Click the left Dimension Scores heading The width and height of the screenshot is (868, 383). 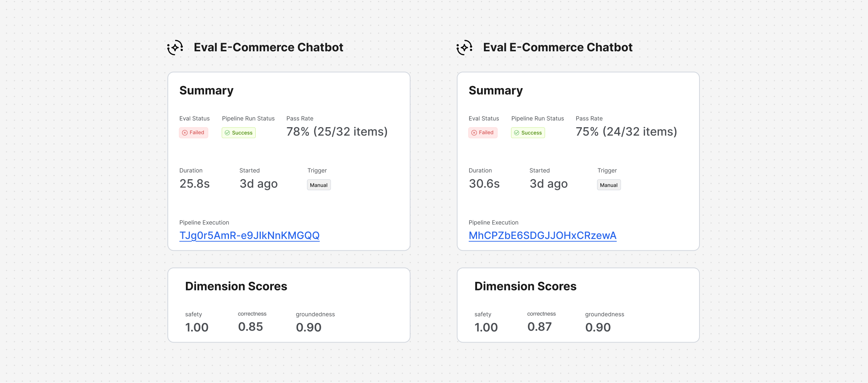click(236, 286)
